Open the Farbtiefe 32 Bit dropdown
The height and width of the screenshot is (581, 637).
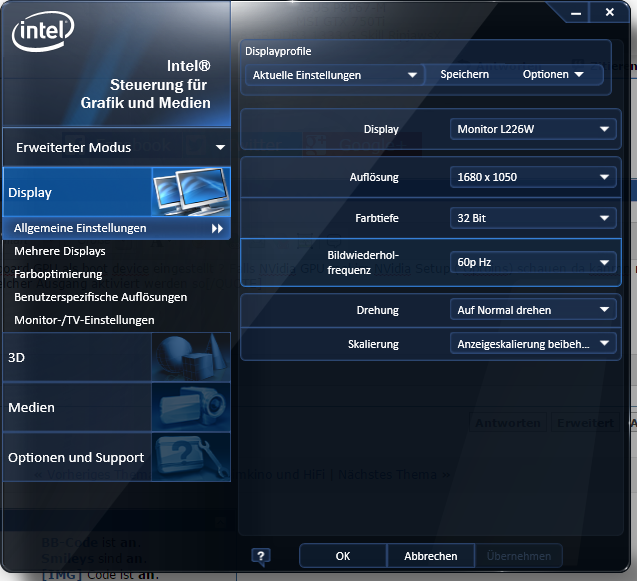[x=533, y=218]
